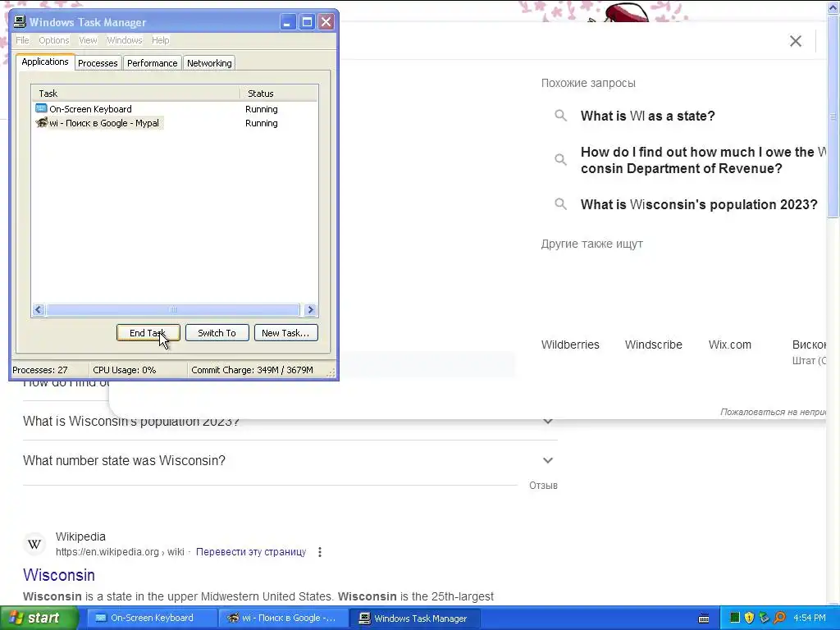The width and height of the screenshot is (840, 630).
Task: Select suggestion about Wisconsin Department of Revenue
Action: tap(703, 160)
